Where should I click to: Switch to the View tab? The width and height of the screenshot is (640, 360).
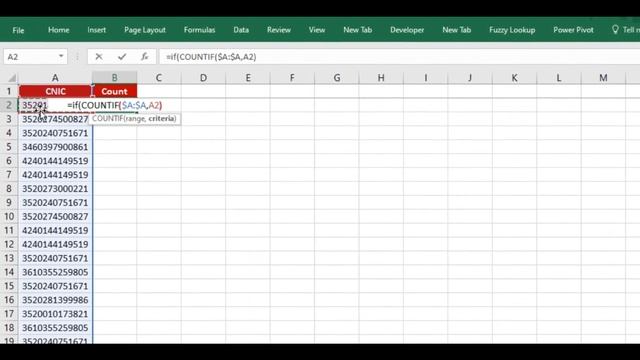(317, 30)
